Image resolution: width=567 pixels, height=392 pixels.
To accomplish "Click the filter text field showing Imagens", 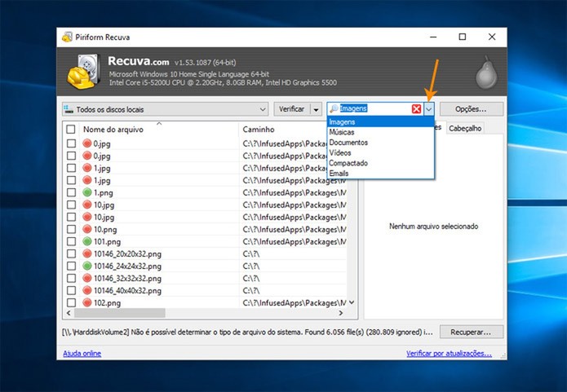I will [x=374, y=108].
